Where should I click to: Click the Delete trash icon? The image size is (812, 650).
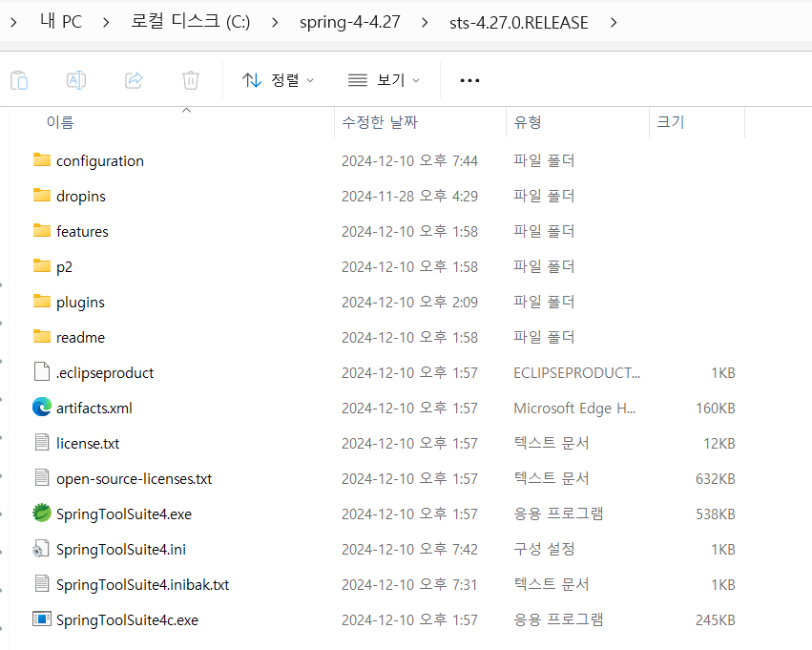click(191, 80)
